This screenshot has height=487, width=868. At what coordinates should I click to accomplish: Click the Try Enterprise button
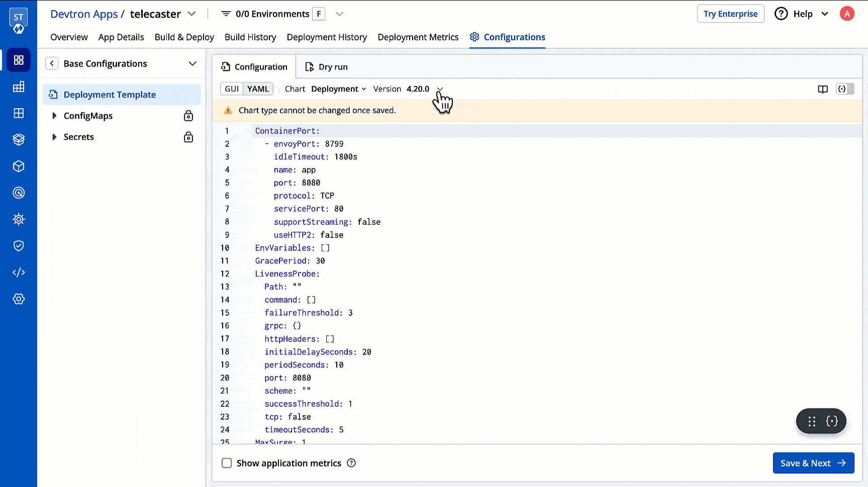[730, 14]
